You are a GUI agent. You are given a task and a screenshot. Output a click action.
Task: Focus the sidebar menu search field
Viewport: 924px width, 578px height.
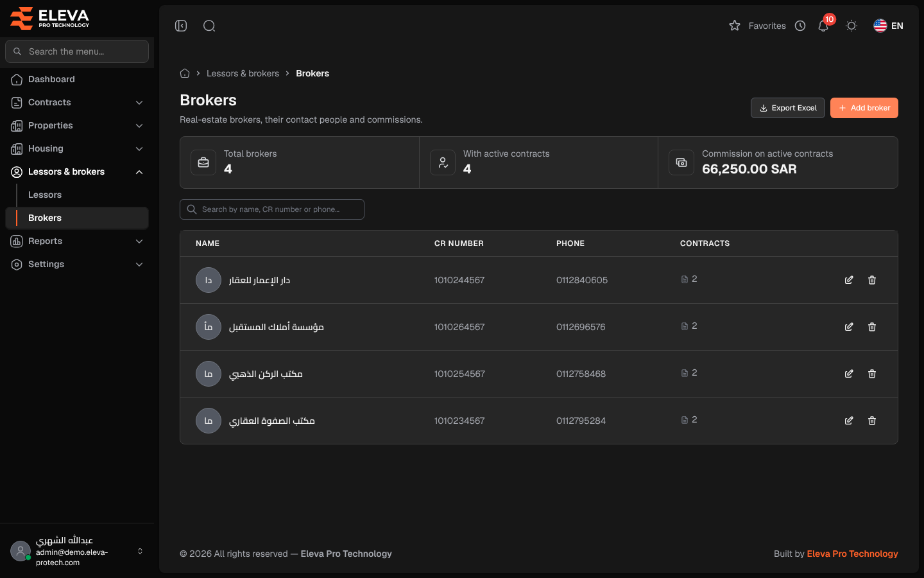77,51
